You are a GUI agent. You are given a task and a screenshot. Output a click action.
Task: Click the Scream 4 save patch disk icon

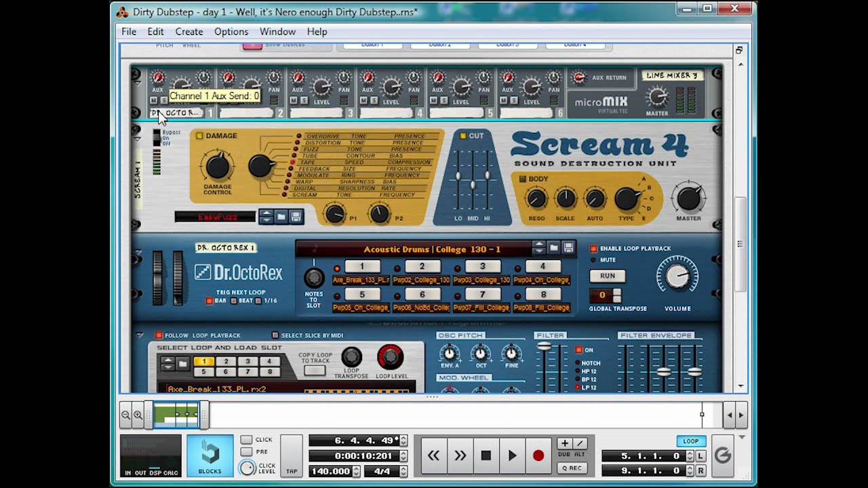click(x=296, y=217)
